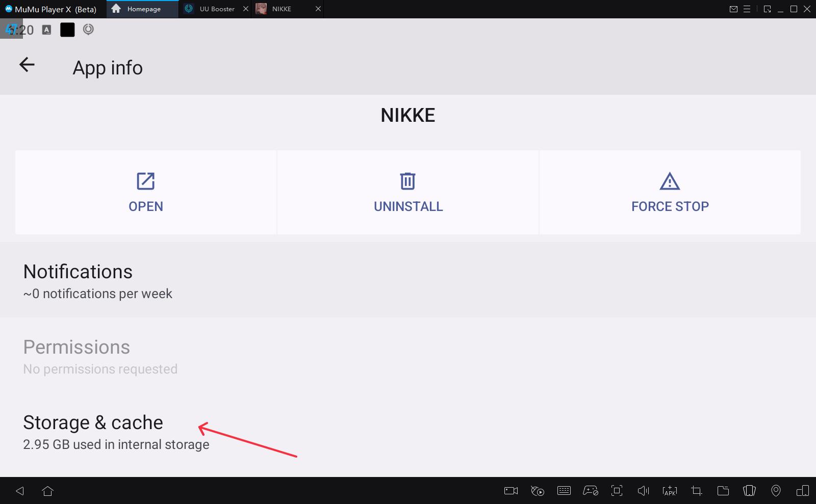This screenshot has height=504, width=816.
Task: Toggle fullscreen using the bottom frame icon
Action: coord(617,491)
